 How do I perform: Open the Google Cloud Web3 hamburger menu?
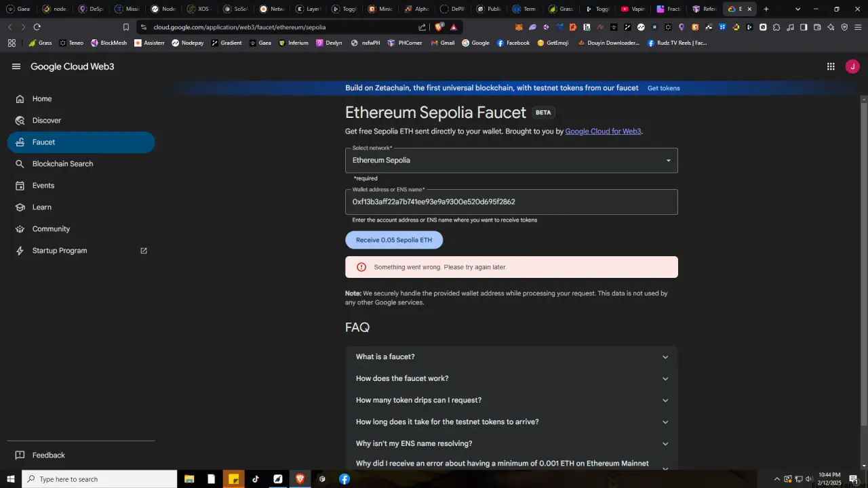[16, 66]
